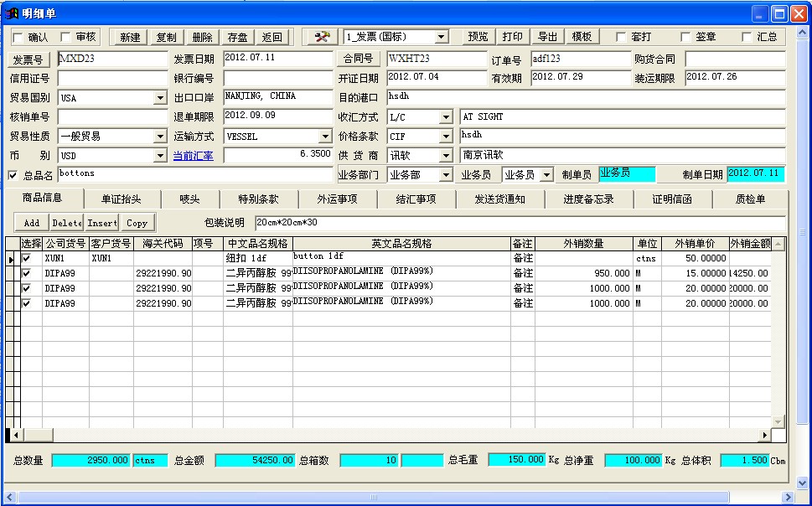Enable the 套打 checkbox

pyautogui.click(x=621, y=37)
